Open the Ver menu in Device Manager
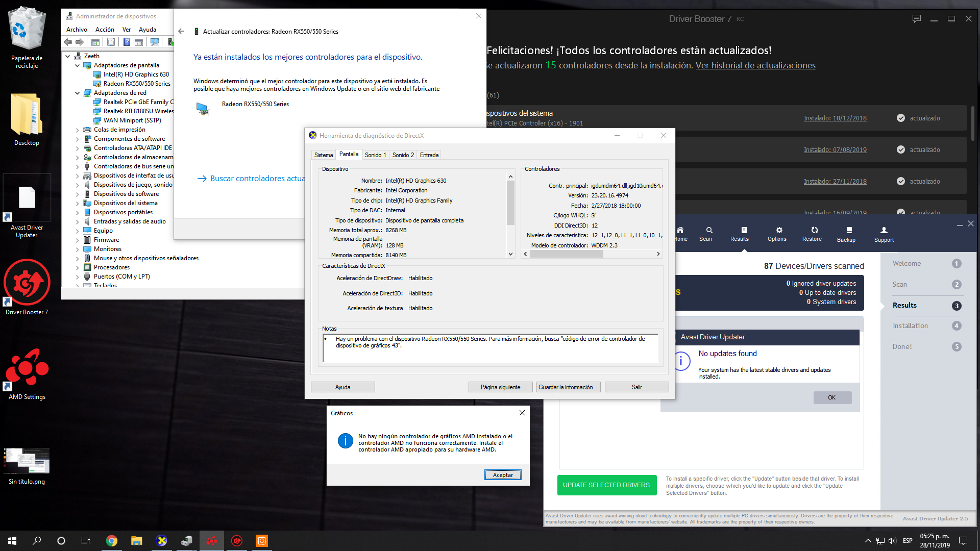 click(127, 30)
